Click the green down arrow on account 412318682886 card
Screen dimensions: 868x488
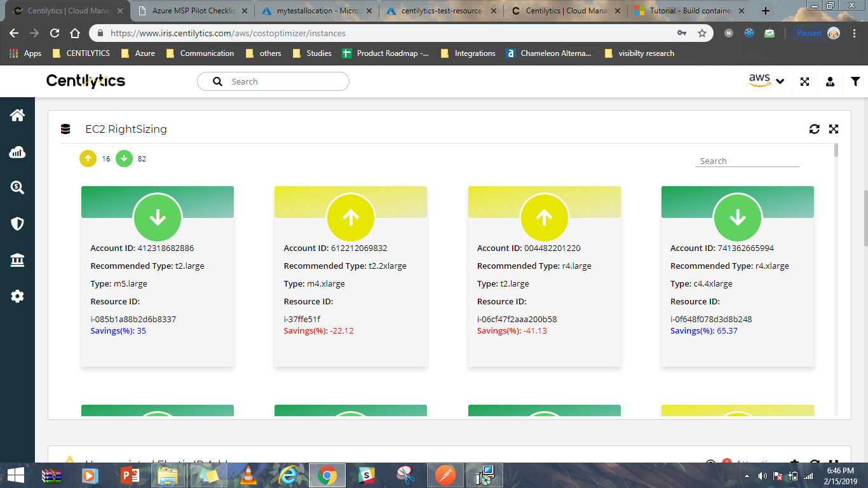(158, 218)
